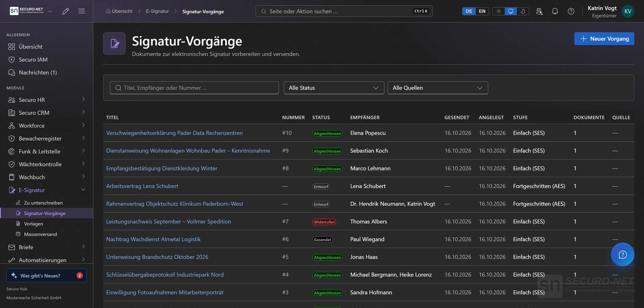This screenshot has height=308, width=644.
Task: Open the notifications bell icon
Action: click(x=555, y=11)
